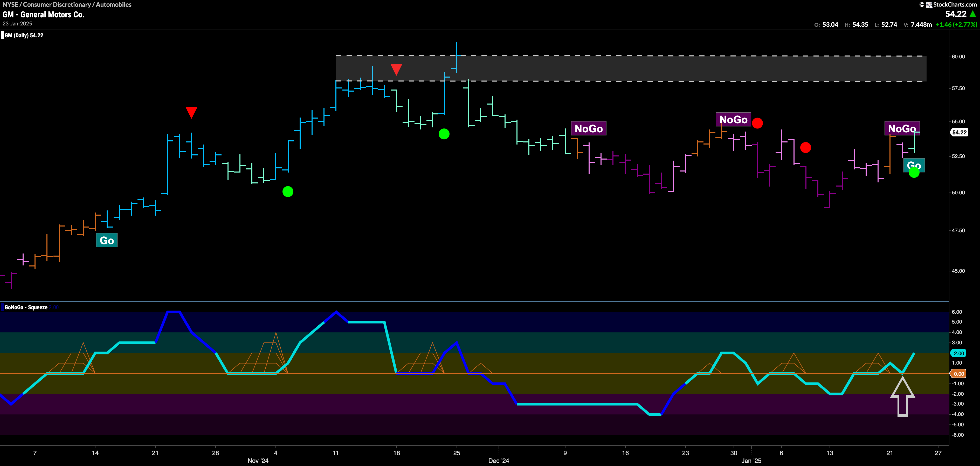Click the 'H: 54.35' high value
Image resolution: width=980 pixels, height=466 pixels.
tap(856, 24)
